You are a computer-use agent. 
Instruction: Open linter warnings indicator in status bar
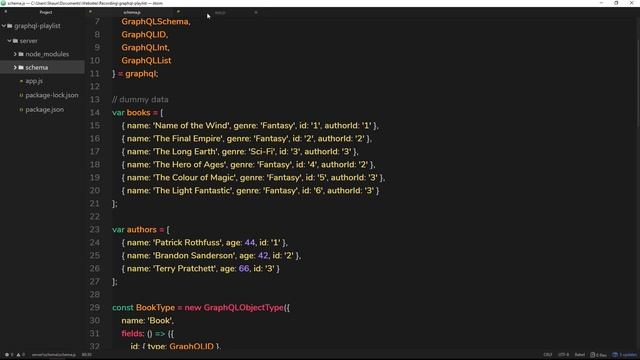tap(20, 355)
